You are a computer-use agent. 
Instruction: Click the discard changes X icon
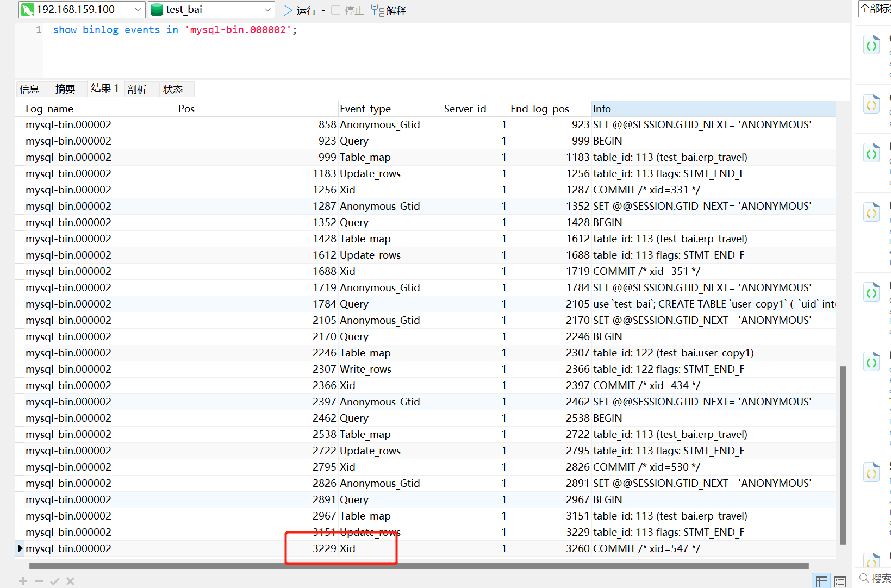click(x=70, y=581)
